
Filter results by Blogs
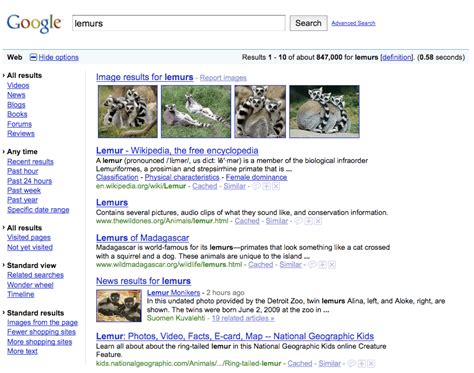click(x=16, y=105)
